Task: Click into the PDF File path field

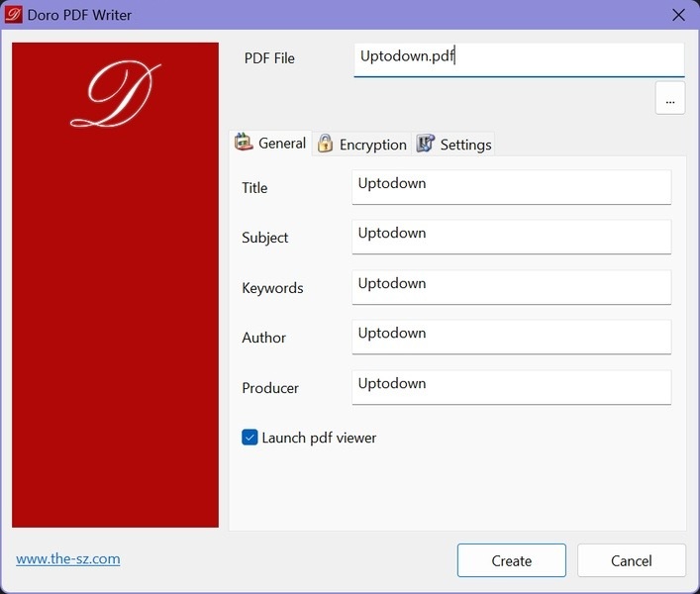Action: click(x=518, y=57)
